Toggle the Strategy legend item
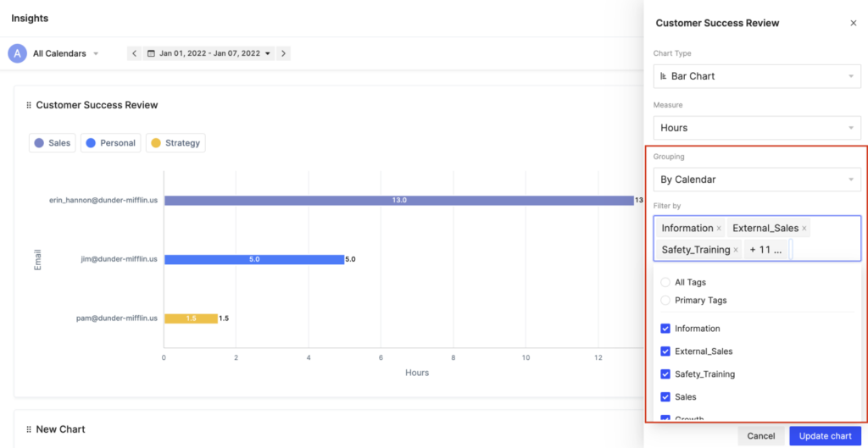 point(175,142)
